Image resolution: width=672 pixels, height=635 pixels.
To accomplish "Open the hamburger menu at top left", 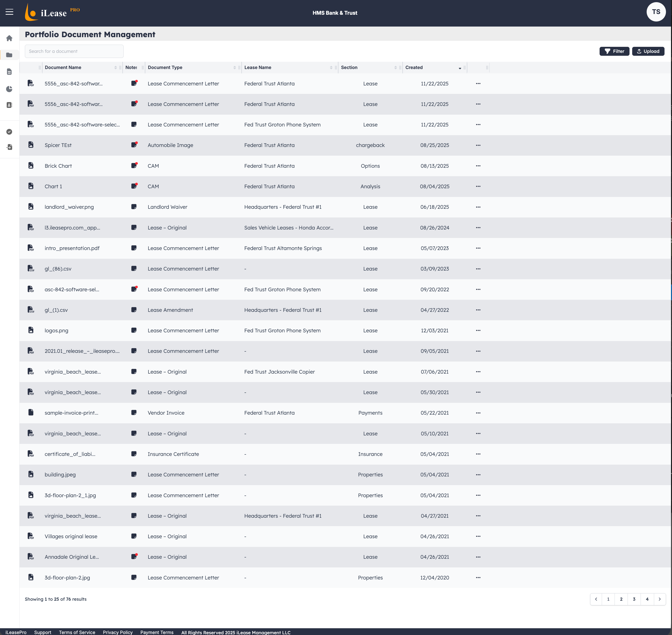I will pyautogui.click(x=9, y=12).
